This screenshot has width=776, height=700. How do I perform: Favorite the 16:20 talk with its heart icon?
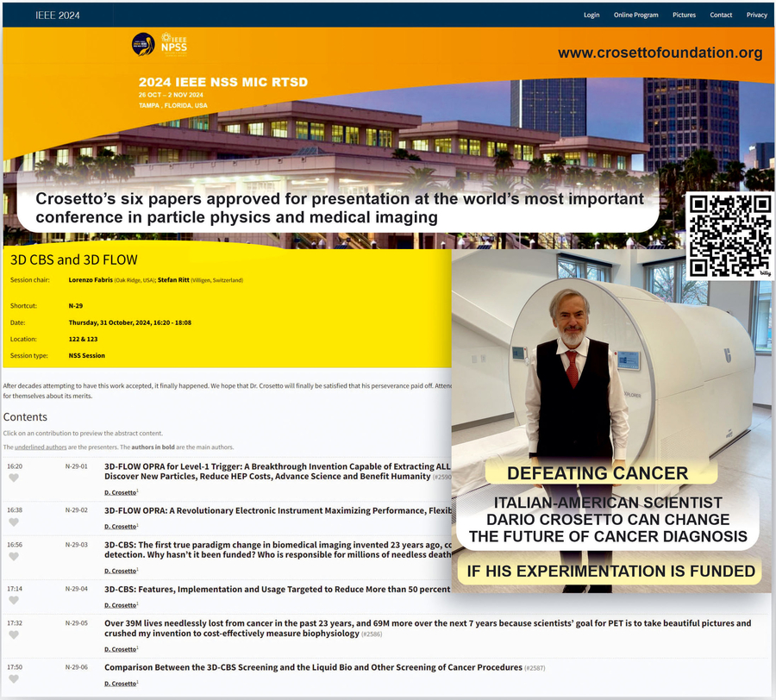coord(13,479)
